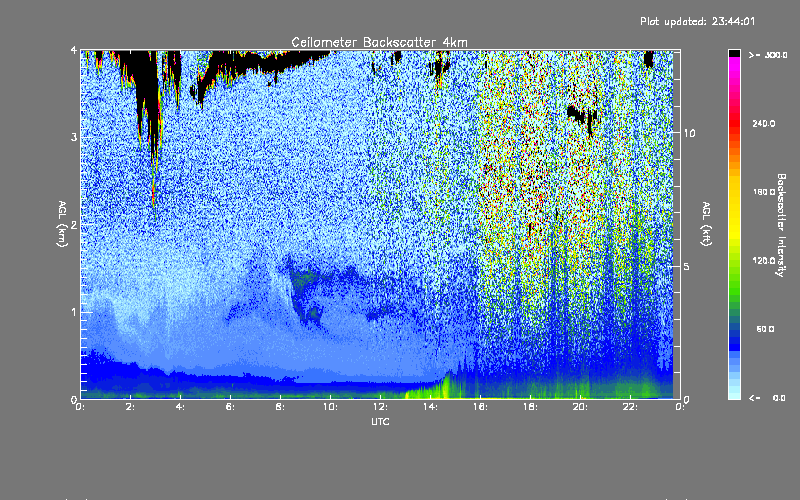The width and height of the screenshot is (800, 500).
Task: Click the '<= 0.0' colorbar minimum label
Action: pos(767,397)
